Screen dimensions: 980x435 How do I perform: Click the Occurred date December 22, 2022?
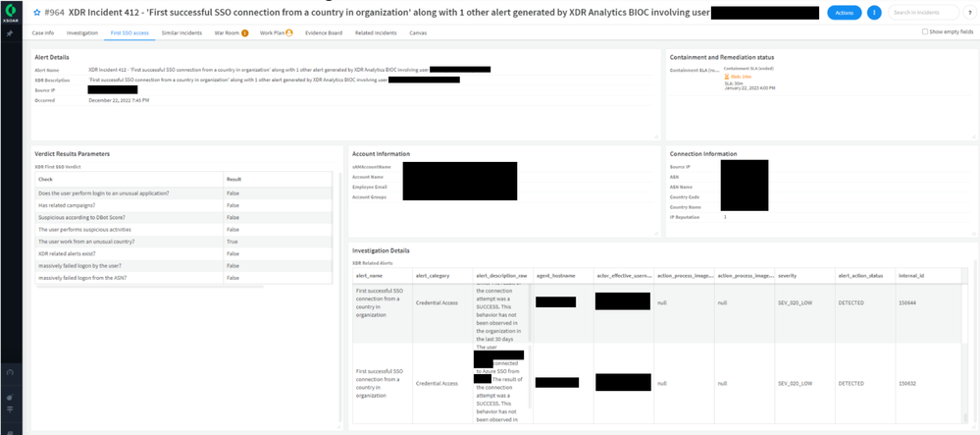(119, 100)
